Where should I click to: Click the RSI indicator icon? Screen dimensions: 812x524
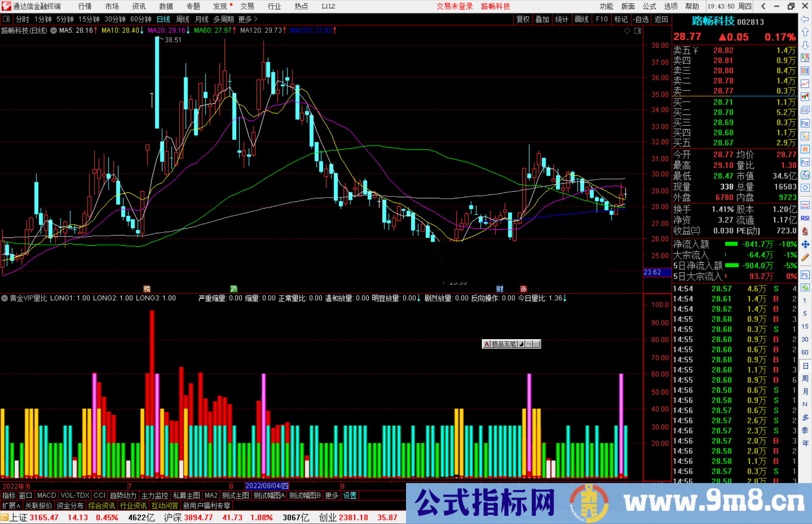805,218
